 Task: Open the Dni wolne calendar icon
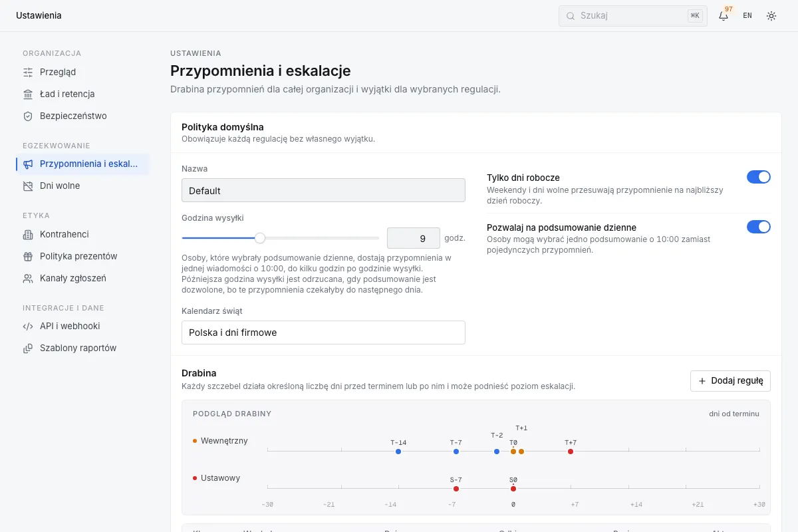[x=28, y=186]
